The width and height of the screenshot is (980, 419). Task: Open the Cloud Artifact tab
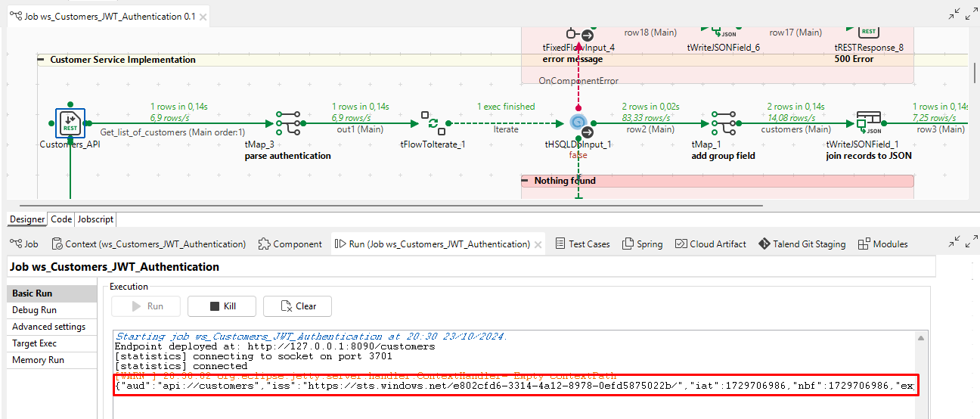711,244
